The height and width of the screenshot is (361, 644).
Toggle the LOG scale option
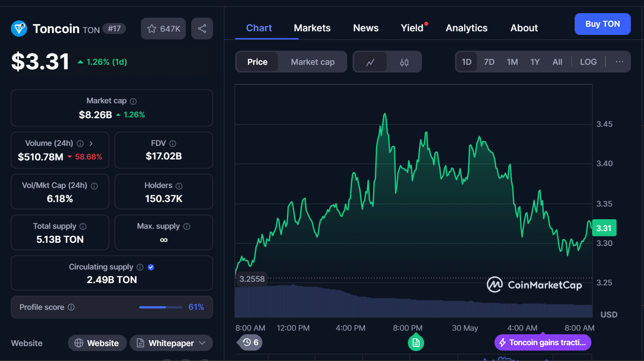tap(588, 62)
